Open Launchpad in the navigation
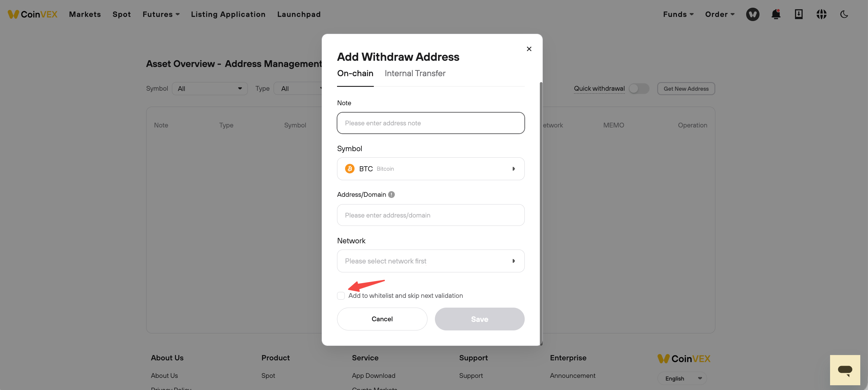The image size is (868, 390). 299,14
